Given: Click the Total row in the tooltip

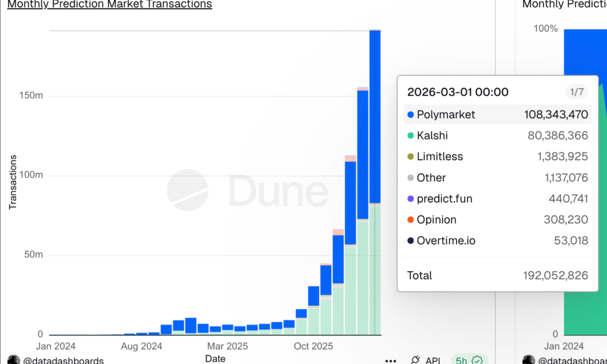Looking at the screenshot, I should pyautogui.click(x=498, y=275).
